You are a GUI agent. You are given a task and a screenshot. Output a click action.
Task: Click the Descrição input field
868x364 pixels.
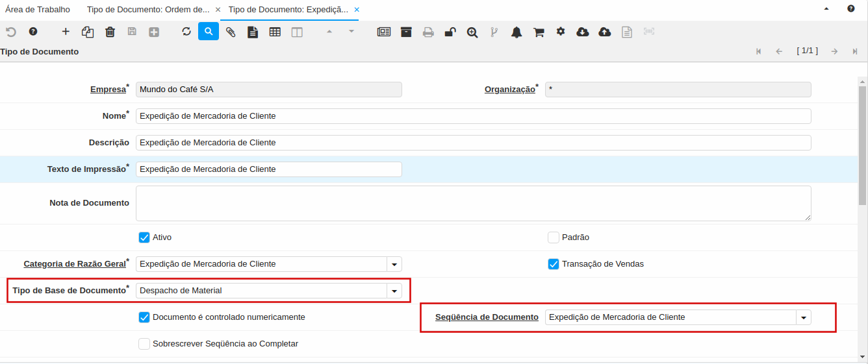(x=474, y=143)
